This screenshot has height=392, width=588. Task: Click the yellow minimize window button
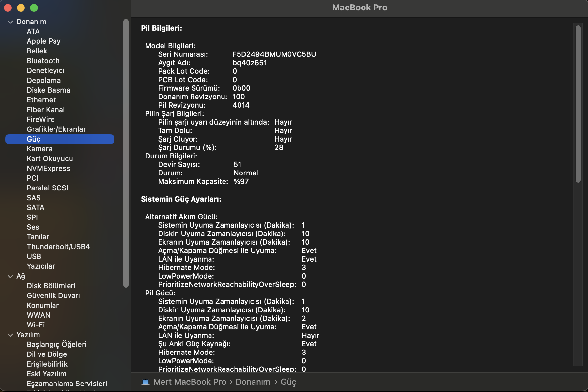[x=21, y=8]
